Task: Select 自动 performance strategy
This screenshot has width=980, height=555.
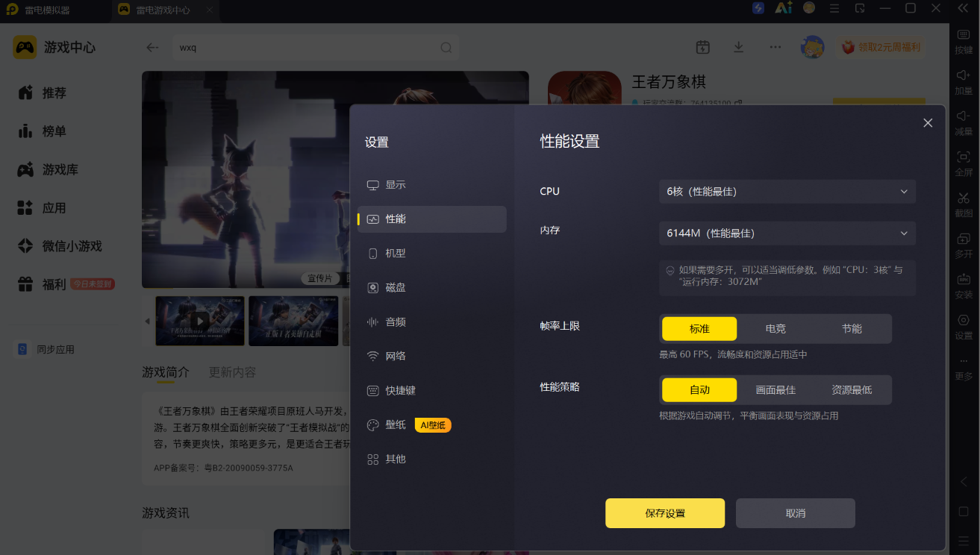Action: (x=699, y=390)
